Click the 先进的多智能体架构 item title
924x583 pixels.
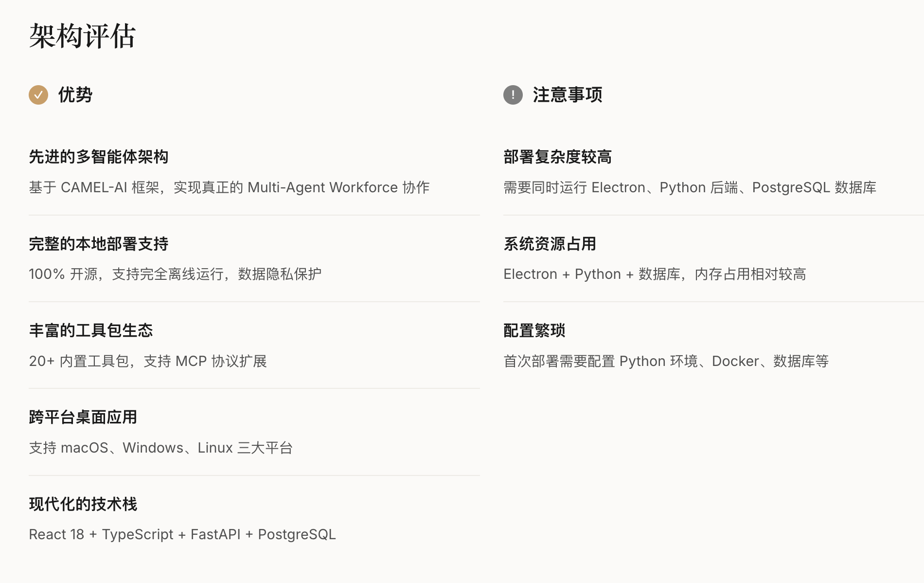(99, 157)
